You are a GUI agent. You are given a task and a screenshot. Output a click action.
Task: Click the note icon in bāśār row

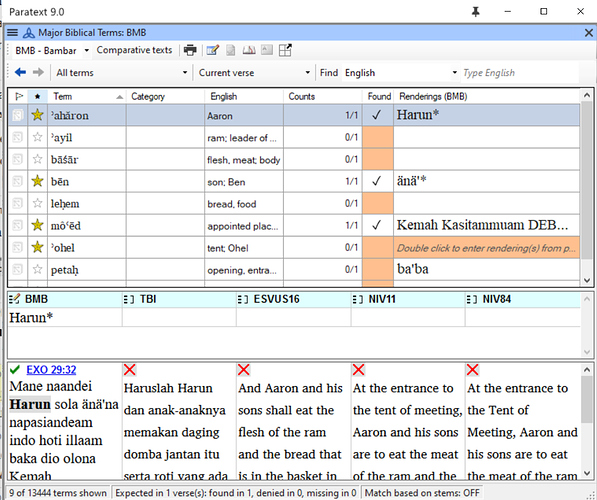[x=17, y=159]
